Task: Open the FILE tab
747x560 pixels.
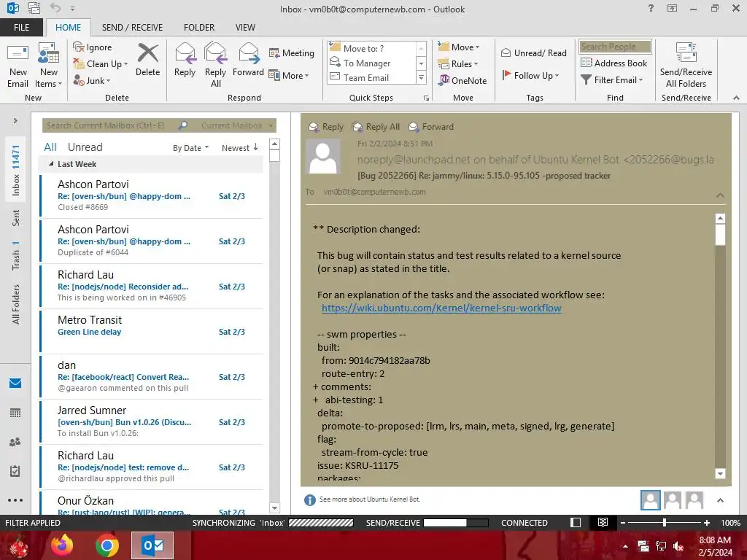Action: [21, 28]
